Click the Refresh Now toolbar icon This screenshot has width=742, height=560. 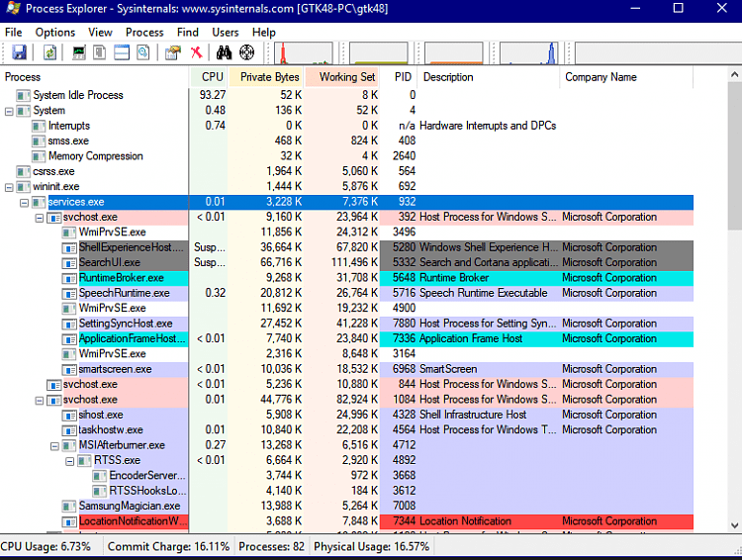[x=49, y=52]
